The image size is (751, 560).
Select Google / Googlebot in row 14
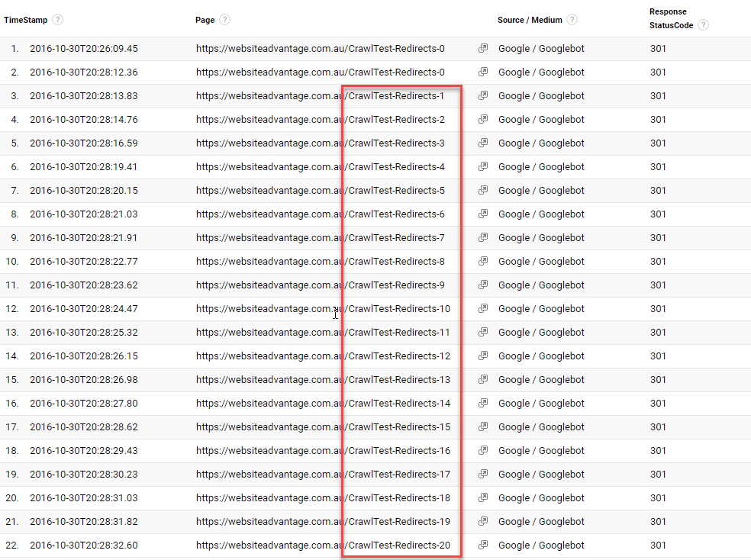coord(541,356)
